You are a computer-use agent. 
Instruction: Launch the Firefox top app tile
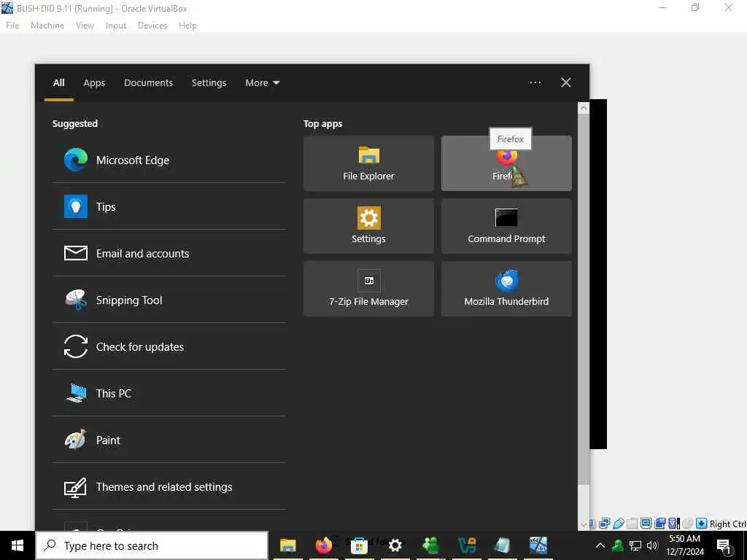[x=506, y=163]
